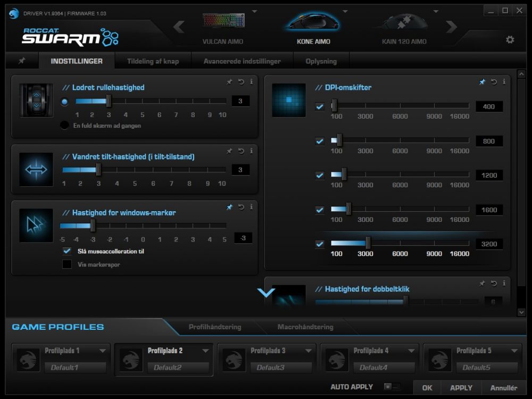This screenshot has height=399, width=532.
Task: Reset Hastighed for dobbeltklik to default
Action: point(494,284)
